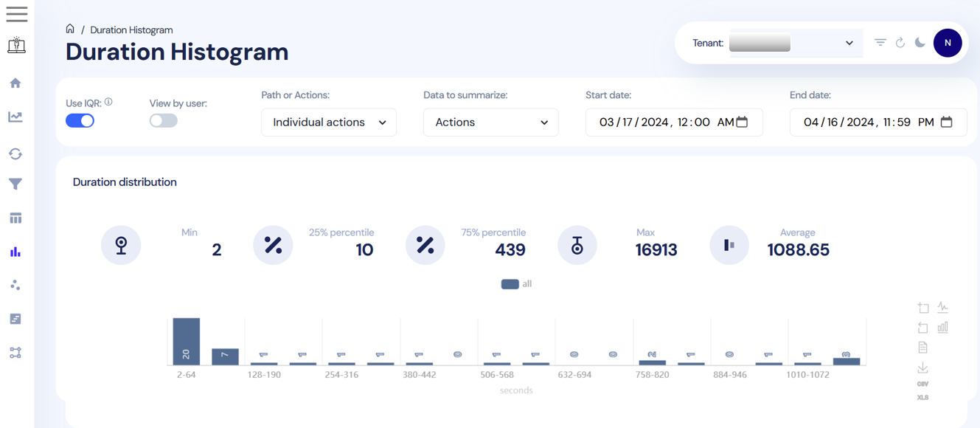Click the 75% percentile value 439

510,250
